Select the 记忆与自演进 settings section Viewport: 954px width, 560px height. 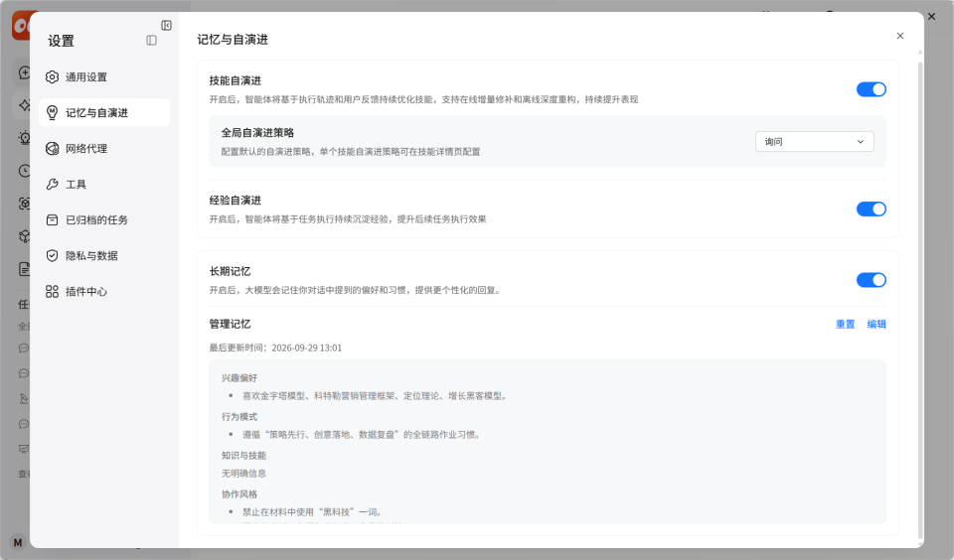coord(104,112)
